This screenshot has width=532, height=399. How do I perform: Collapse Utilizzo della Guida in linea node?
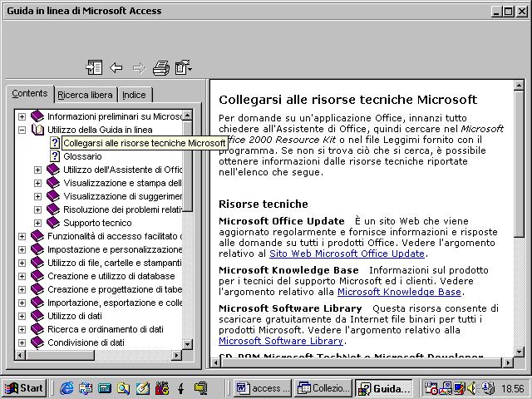pos(22,130)
